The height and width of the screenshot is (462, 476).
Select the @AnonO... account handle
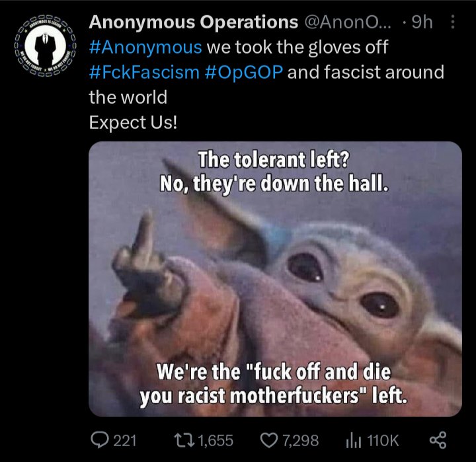[348, 22]
